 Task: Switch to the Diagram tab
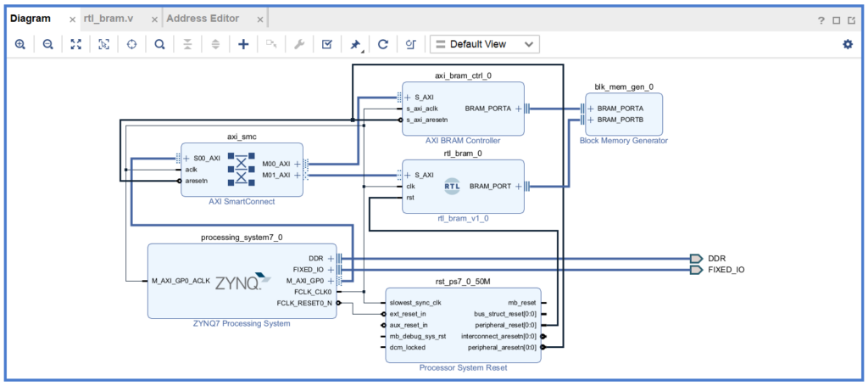(31, 19)
